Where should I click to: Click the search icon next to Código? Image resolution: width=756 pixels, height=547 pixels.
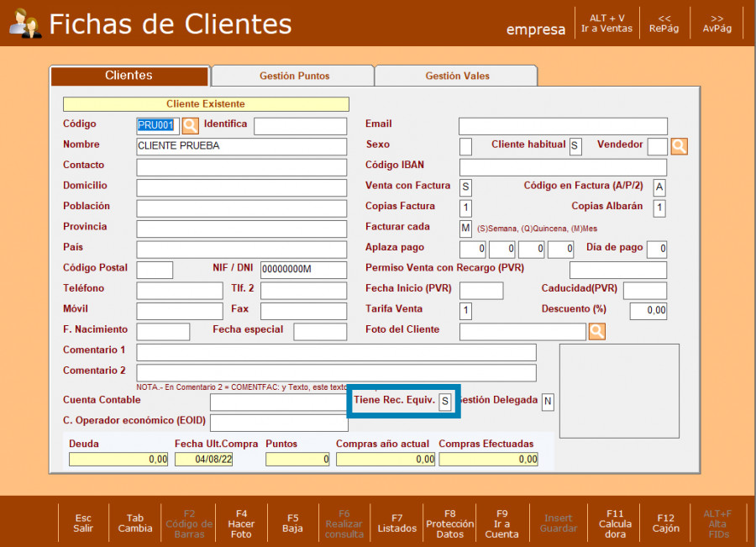(x=191, y=126)
